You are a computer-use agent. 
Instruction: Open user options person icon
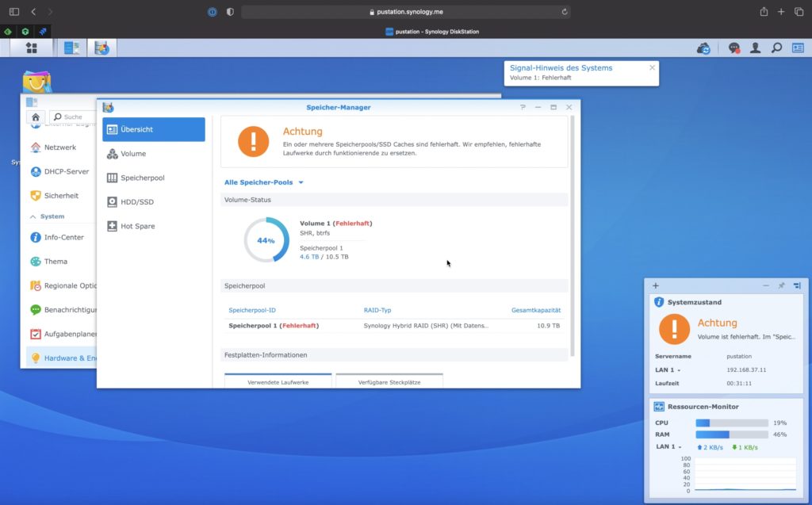click(756, 48)
